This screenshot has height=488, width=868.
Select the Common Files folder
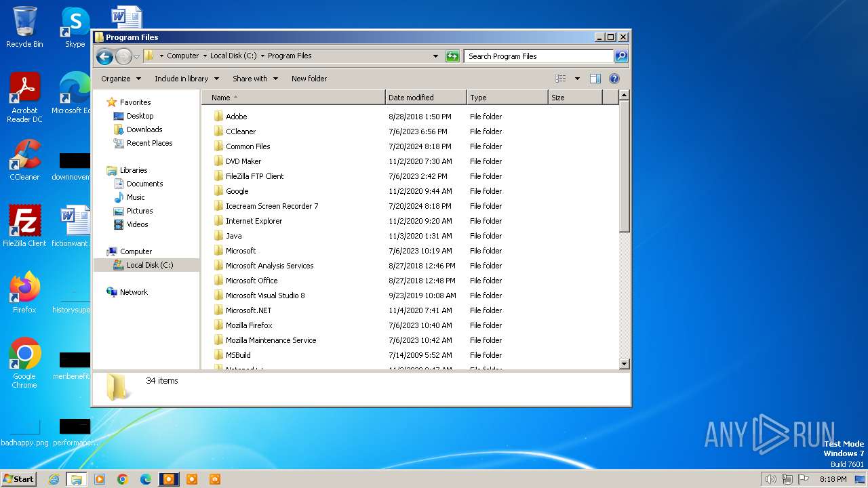248,146
